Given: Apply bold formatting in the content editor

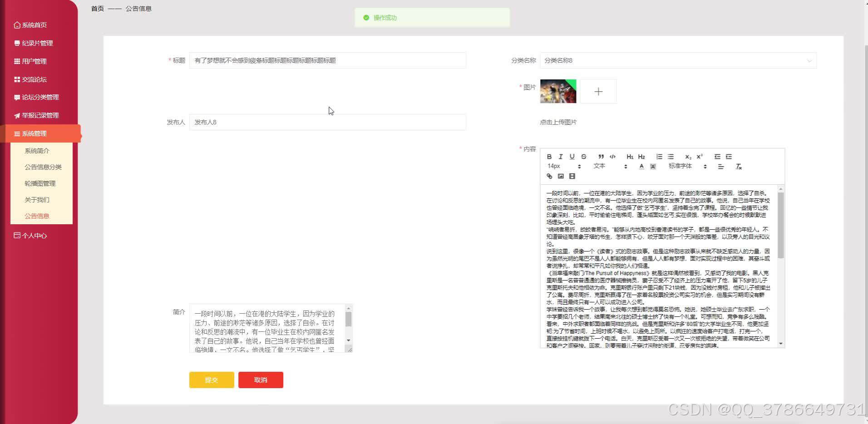Looking at the screenshot, I should 549,157.
